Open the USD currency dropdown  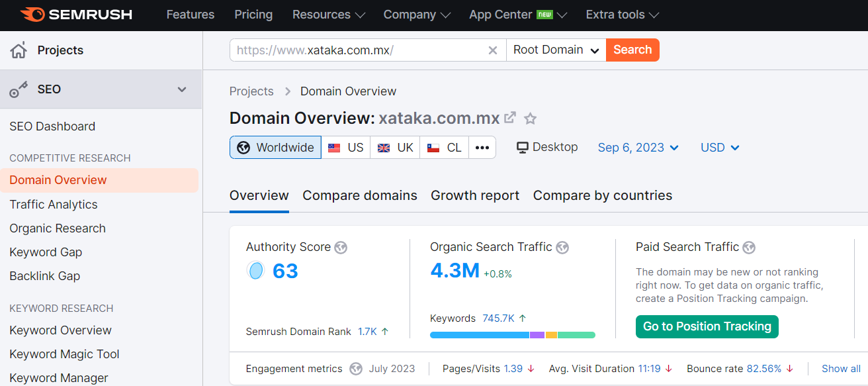tap(720, 148)
